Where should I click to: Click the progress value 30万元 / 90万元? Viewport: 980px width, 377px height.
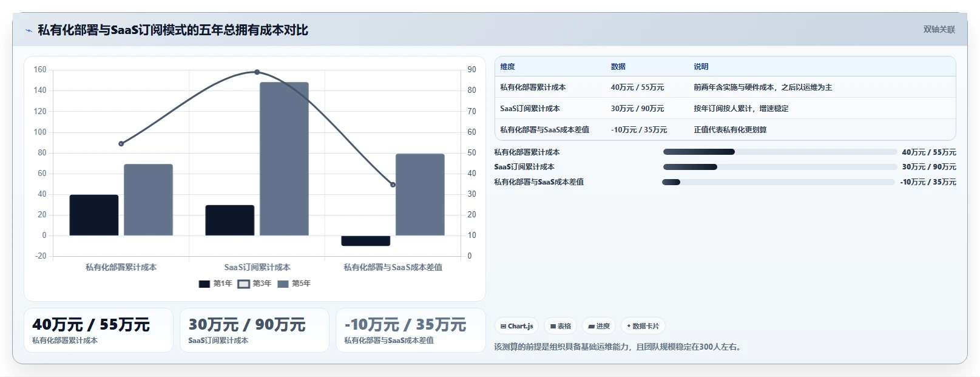[929, 167]
